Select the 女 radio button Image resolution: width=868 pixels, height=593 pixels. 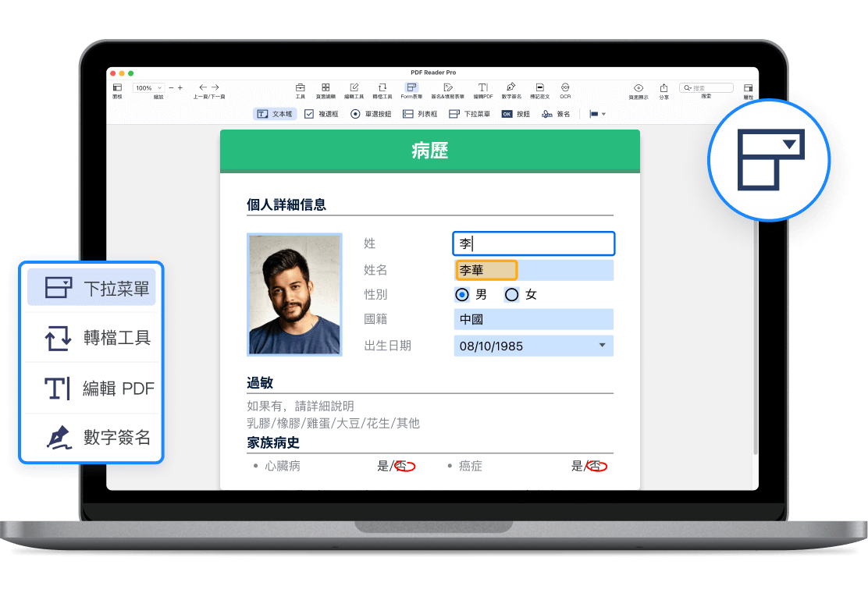(x=512, y=295)
